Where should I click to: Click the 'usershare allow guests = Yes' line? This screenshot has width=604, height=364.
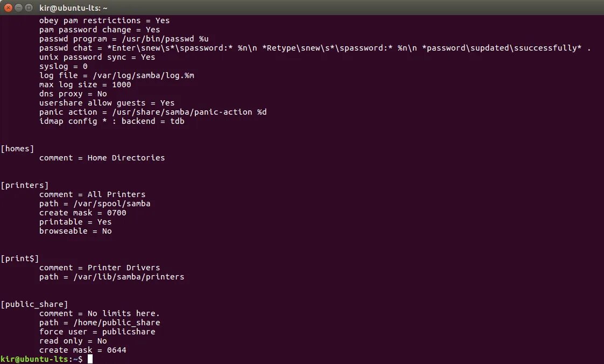tap(107, 103)
